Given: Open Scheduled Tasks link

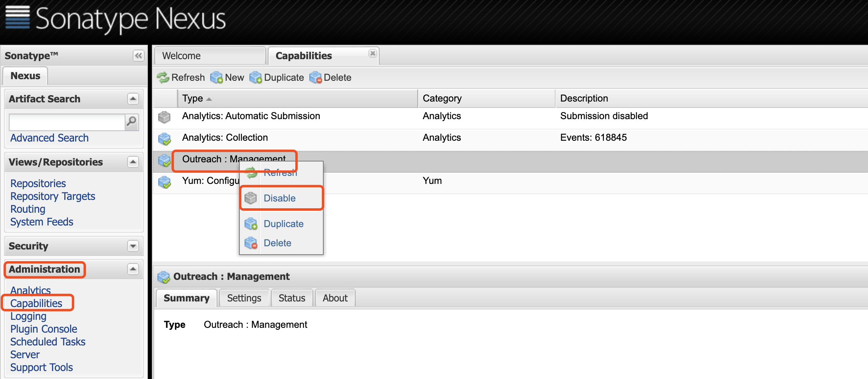Looking at the screenshot, I should [x=48, y=342].
